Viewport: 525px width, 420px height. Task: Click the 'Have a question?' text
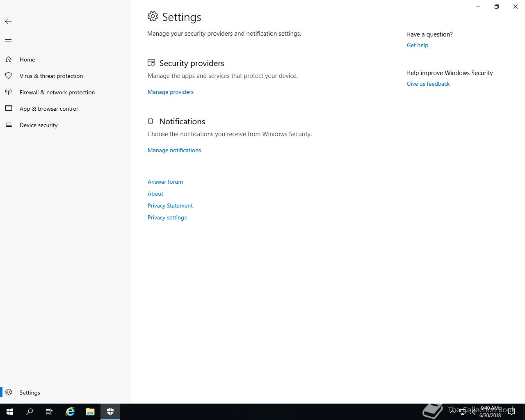[x=429, y=34]
